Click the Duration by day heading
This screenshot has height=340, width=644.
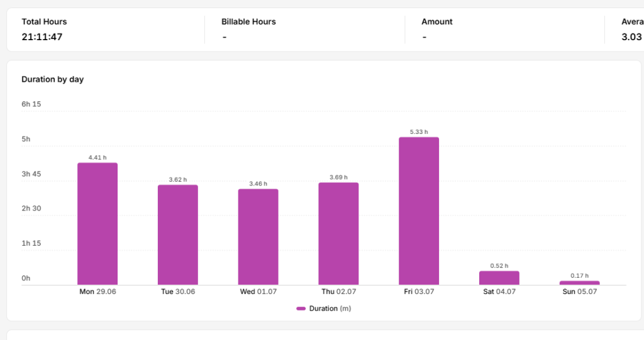click(53, 79)
